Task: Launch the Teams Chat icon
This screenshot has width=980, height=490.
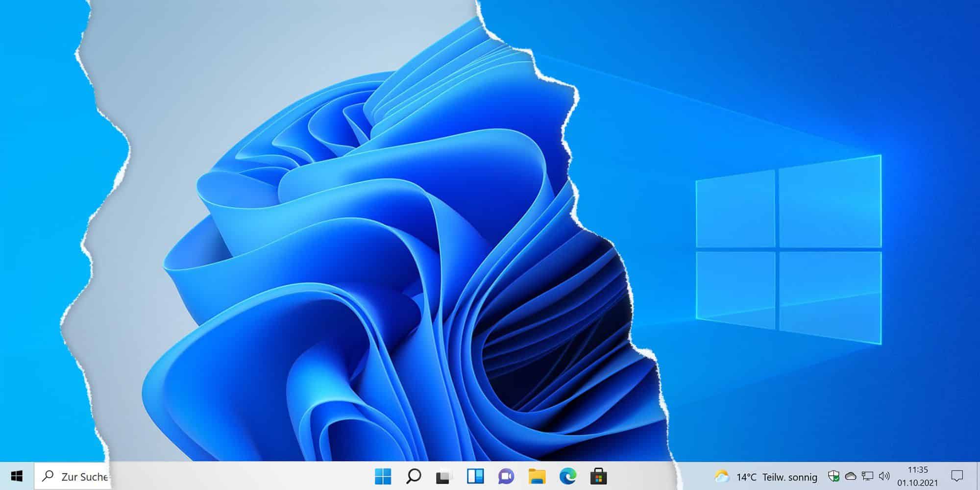Action: [x=506, y=476]
